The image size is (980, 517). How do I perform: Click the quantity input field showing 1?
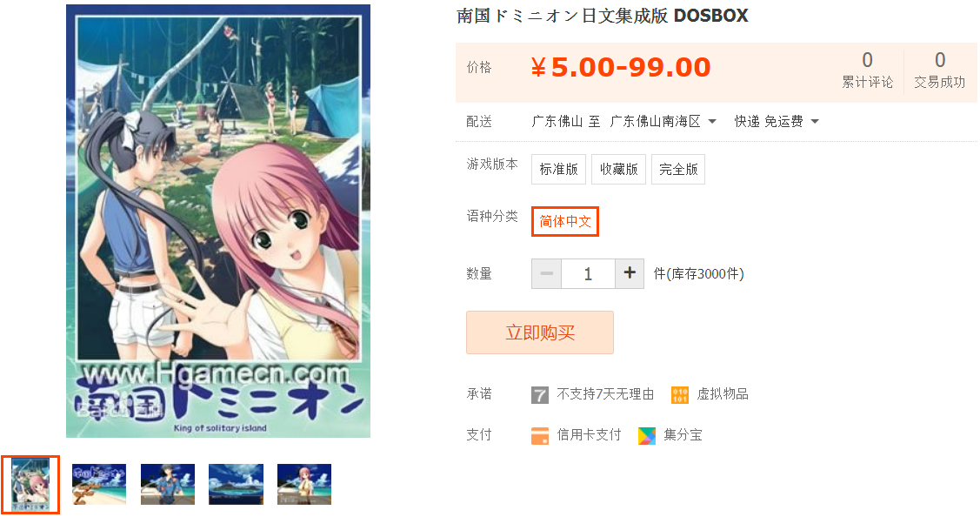point(588,273)
